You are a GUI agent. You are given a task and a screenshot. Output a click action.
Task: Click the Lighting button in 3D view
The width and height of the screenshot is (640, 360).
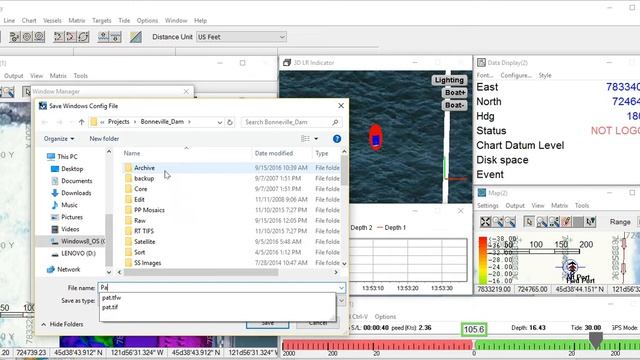(449, 80)
